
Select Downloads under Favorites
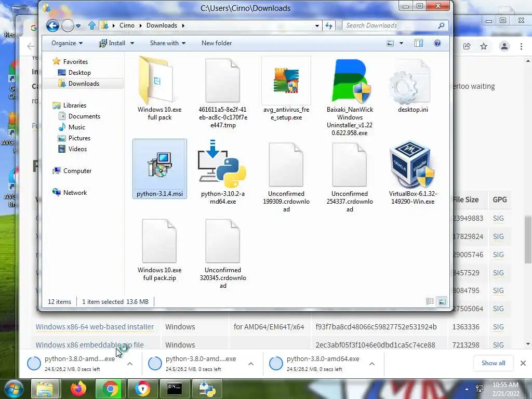pos(84,84)
